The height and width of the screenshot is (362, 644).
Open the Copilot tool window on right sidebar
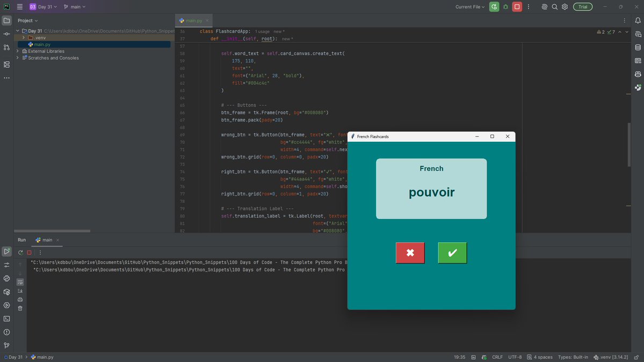click(638, 74)
